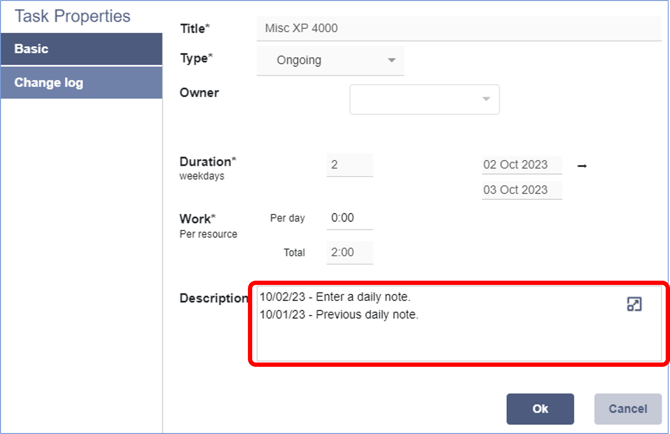Click the 10/02/23 daily note line

(x=334, y=297)
